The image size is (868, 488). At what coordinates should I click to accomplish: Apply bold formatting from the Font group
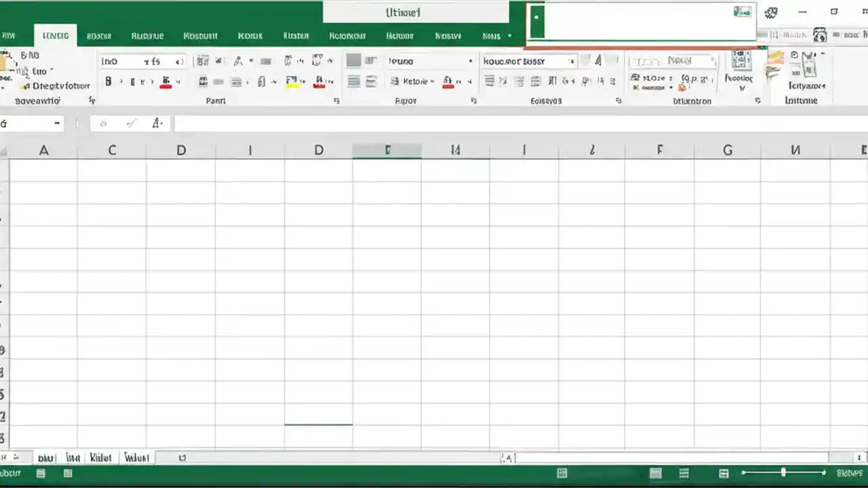coord(108,81)
